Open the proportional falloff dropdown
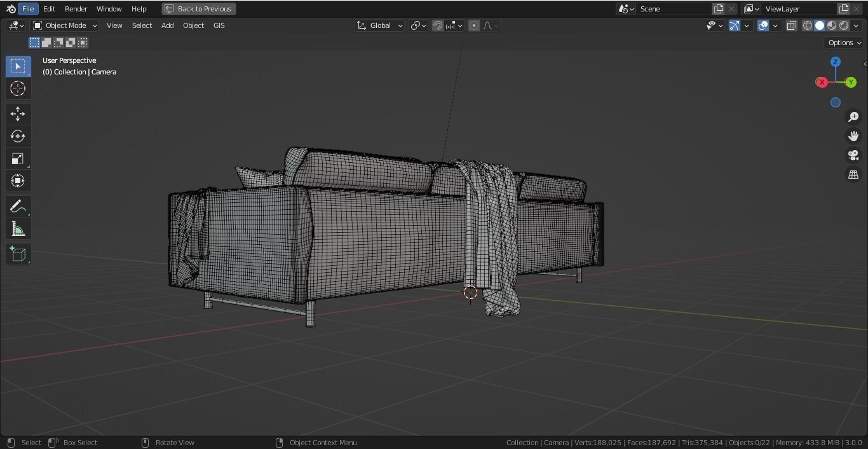Image resolution: width=868 pixels, height=449 pixels. [x=491, y=25]
